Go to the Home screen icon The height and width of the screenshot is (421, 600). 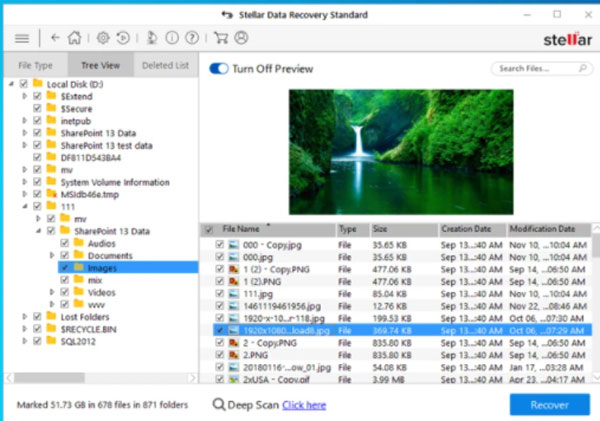[74, 38]
